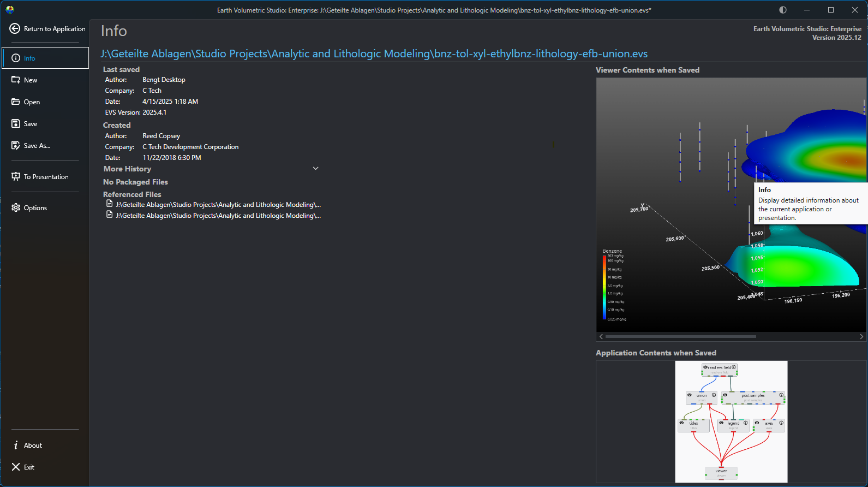The height and width of the screenshot is (487, 868).
Task: Click the 'Referenced Files' heading
Action: pyautogui.click(x=132, y=194)
